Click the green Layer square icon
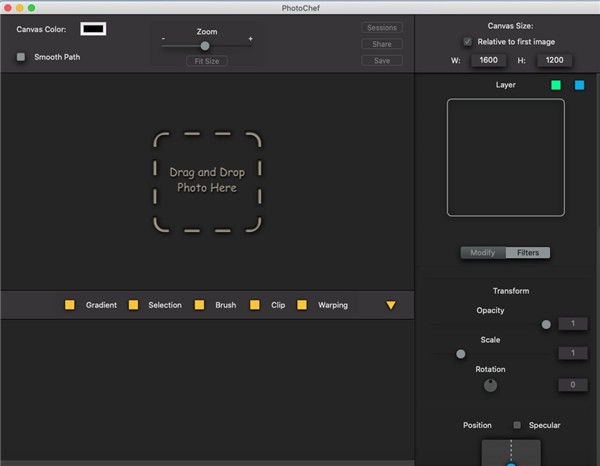 tap(556, 85)
